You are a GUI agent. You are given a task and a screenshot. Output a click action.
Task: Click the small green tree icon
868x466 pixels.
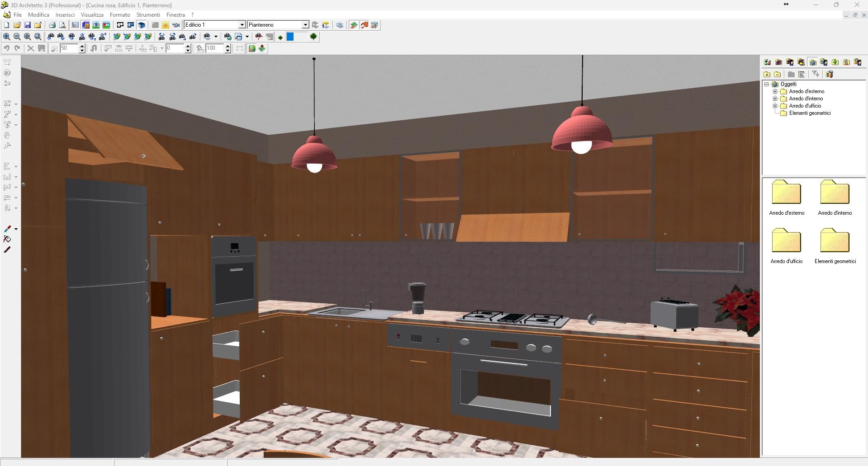(280, 37)
